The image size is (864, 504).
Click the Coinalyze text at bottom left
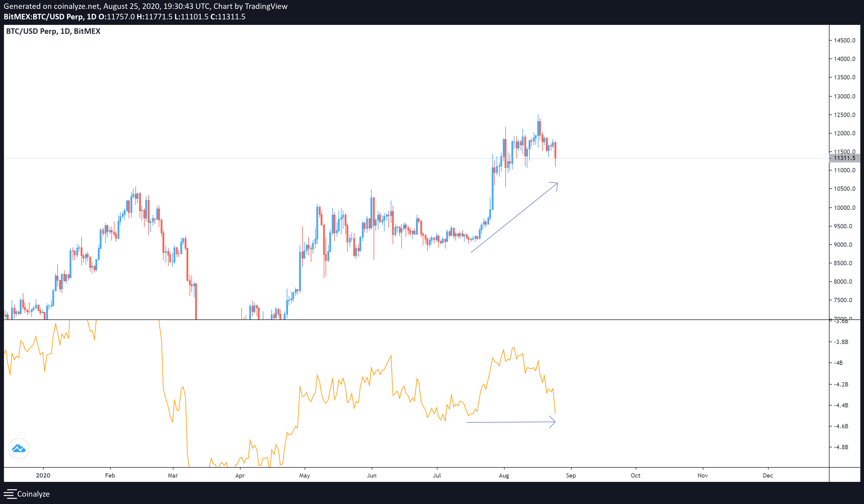point(33,494)
